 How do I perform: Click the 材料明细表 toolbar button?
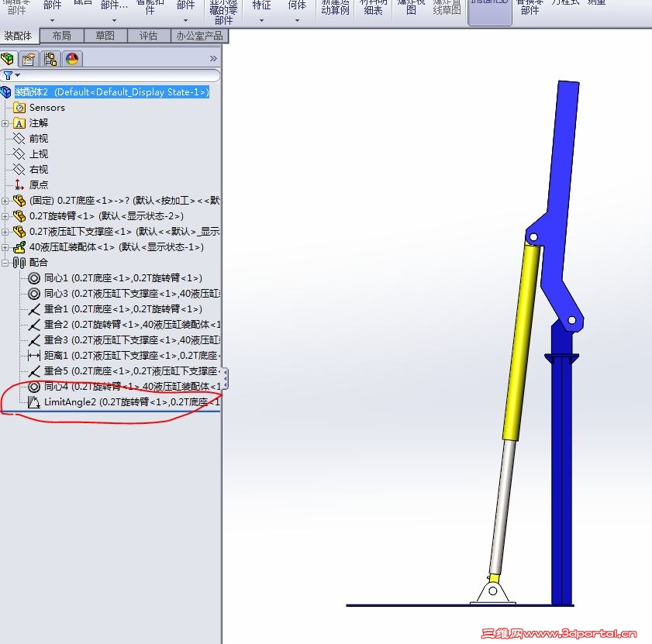pyautogui.click(x=374, y=9)
